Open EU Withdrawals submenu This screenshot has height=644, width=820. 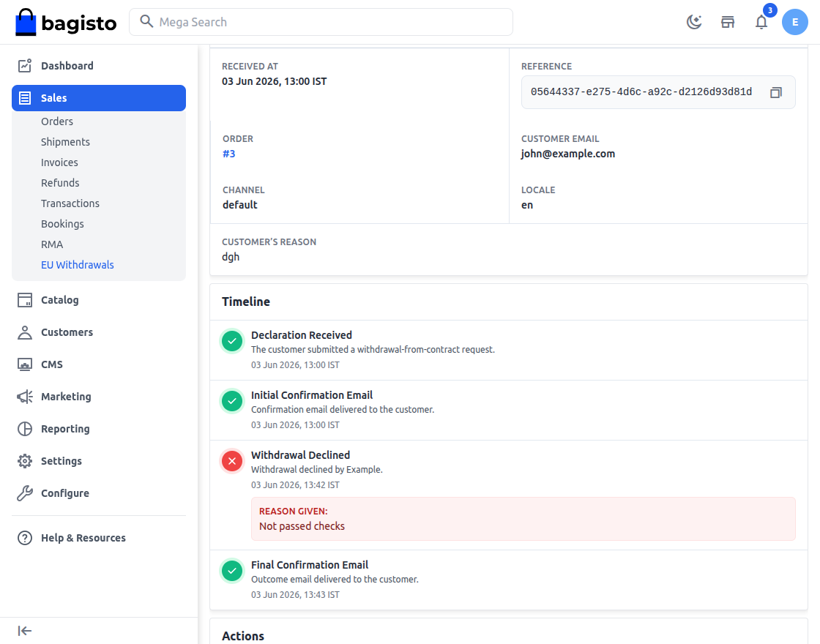(78, 264)
